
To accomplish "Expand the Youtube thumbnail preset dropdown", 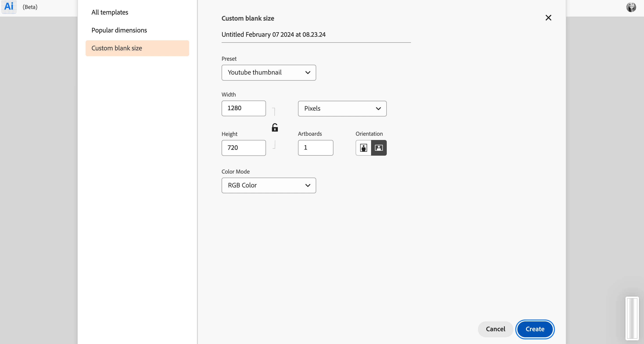I will [268, 73].
